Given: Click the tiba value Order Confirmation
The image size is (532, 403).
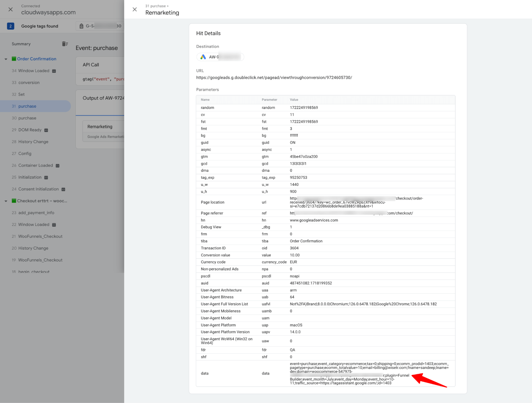Looking at the screenshot, I should point(306,241).
